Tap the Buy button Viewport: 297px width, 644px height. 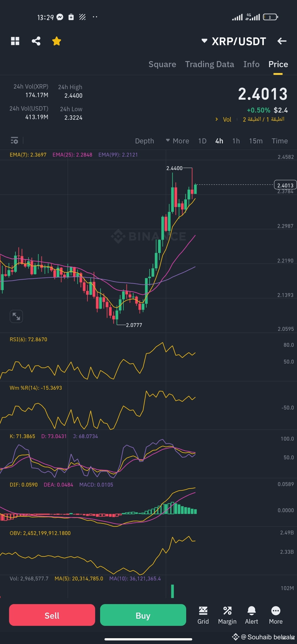coord(143,616)
